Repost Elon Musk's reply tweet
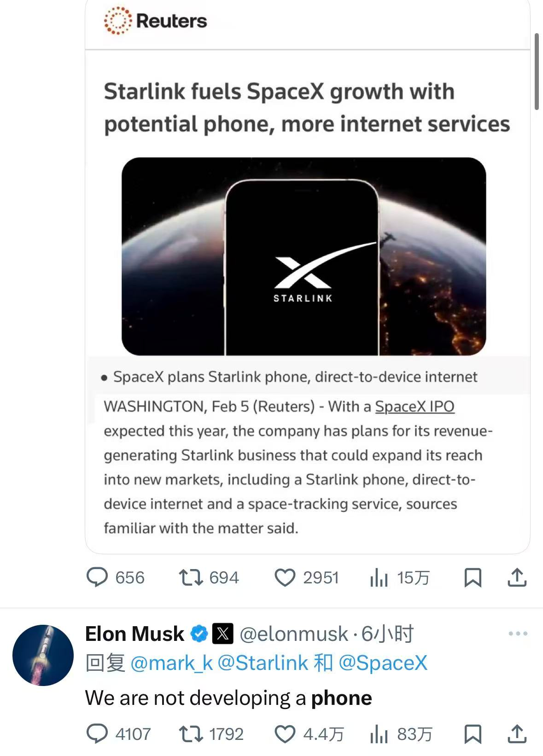The height and width of the screenshot is (756, 543). (x=191, y=734)
